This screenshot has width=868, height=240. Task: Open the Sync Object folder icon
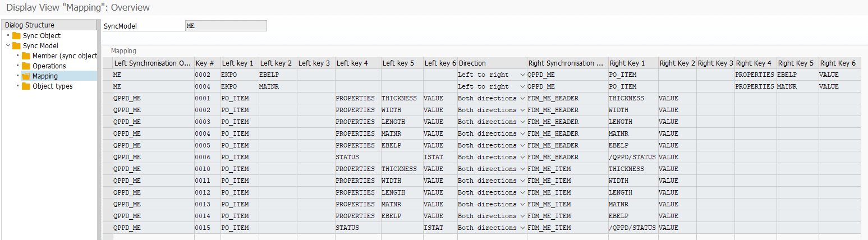pos(16,36)
